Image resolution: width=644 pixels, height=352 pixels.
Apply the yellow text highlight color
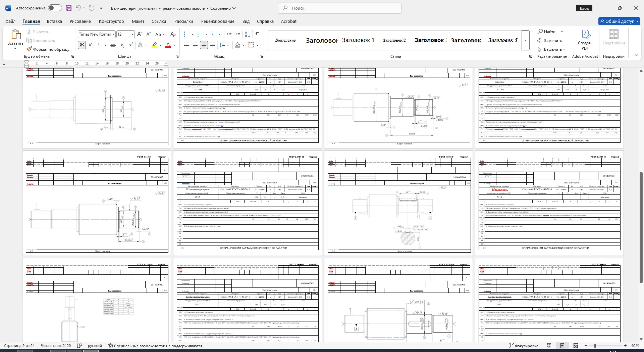coord(154,45)
